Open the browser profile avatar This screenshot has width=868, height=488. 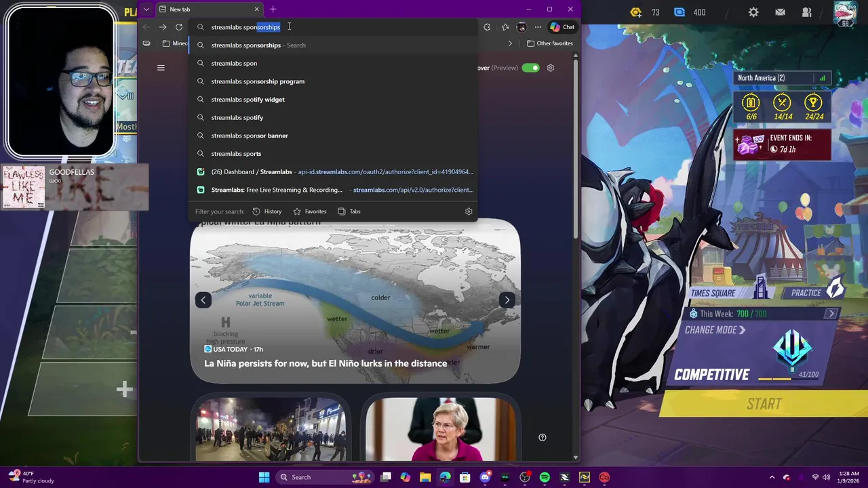[x=521, y=27]
